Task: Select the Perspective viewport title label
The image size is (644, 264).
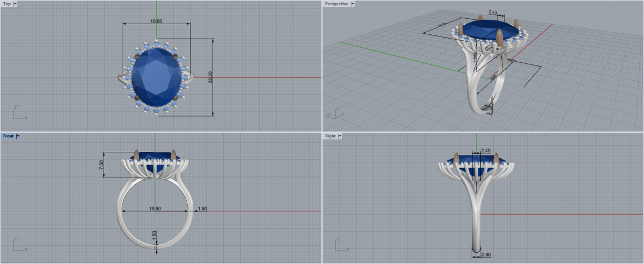Action: pos(336,4)
